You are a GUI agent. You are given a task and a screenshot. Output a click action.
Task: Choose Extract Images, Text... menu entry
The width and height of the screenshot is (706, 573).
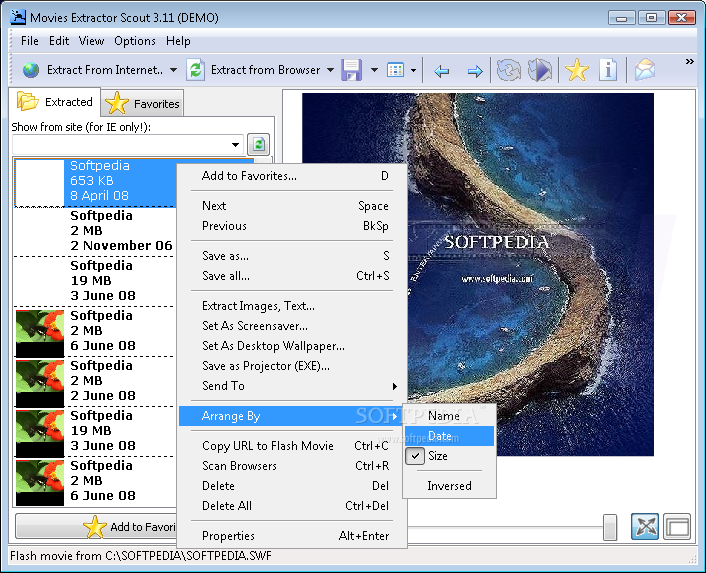(x=293, y=306)
